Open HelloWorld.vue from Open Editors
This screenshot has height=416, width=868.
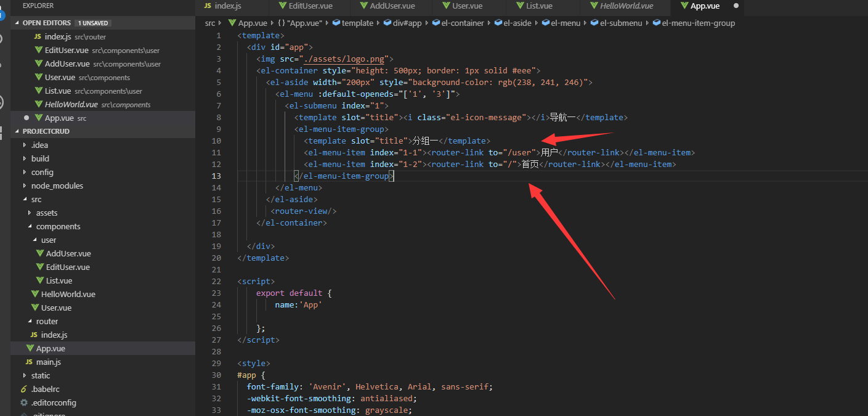pyautogui.click(x=103, y=105)
